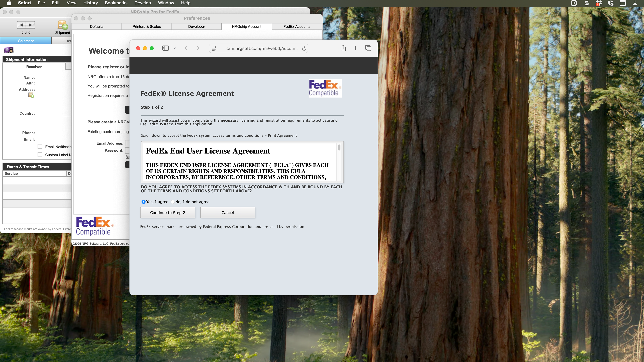Click the purple FedEx truck icon
This screenshot has width=644, height=362.
click(x=9, y=50)
